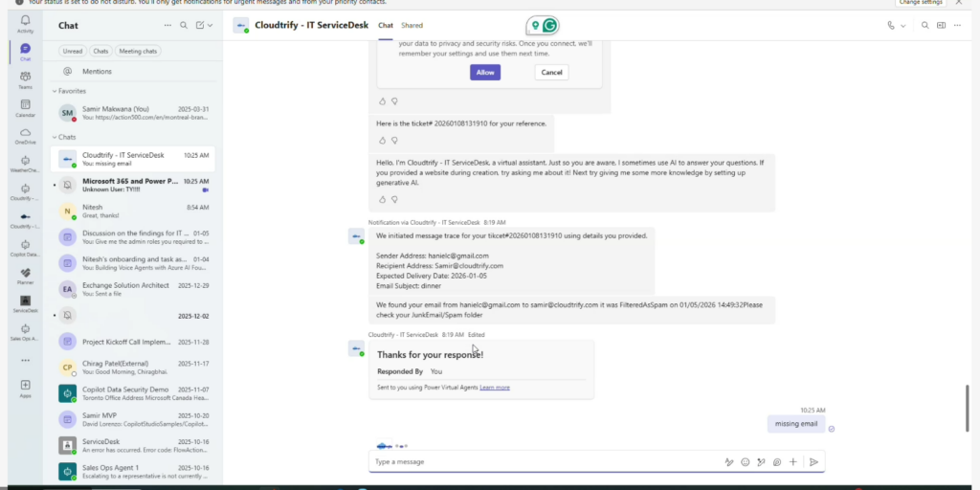Open Copilot Data app in left rail
The width and height of the screenshot is (980, 490).
[25, 248]
